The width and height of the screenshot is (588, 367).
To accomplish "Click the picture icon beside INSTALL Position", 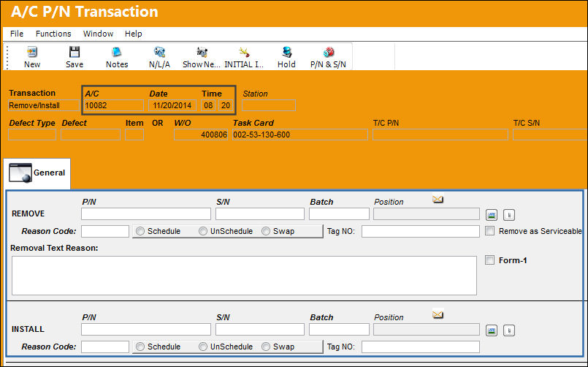I will (x=492, y=330).
